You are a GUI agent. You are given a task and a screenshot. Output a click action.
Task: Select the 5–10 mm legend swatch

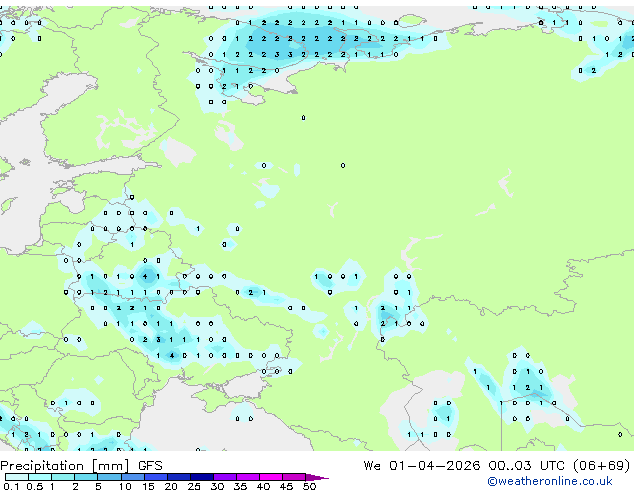[110, 477]
